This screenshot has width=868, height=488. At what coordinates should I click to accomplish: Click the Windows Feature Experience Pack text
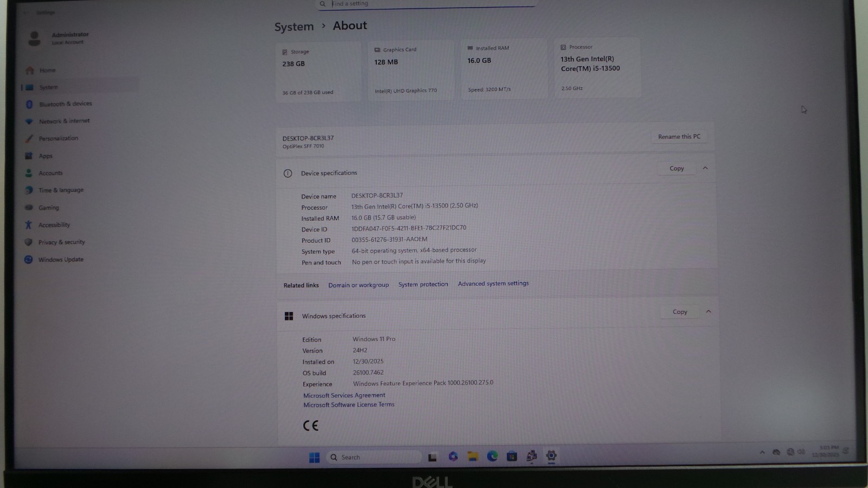[x=423, y=383]
